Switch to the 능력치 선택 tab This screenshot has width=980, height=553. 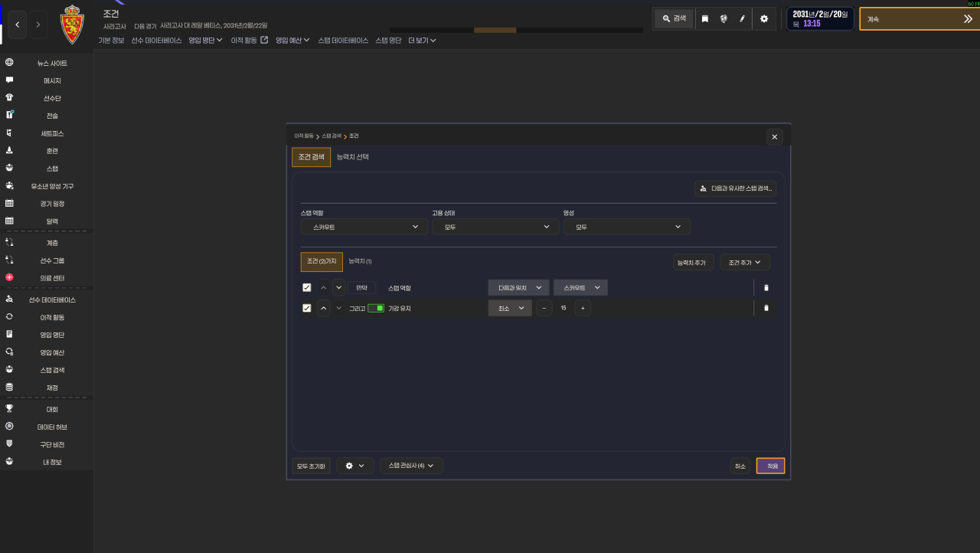[x=353, y=156]
